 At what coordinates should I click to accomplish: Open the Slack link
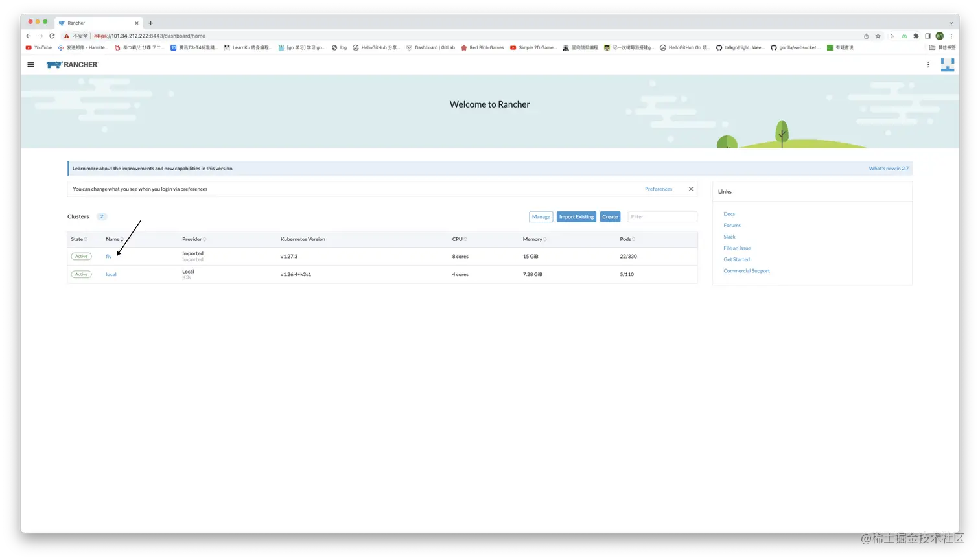(729, 237)
